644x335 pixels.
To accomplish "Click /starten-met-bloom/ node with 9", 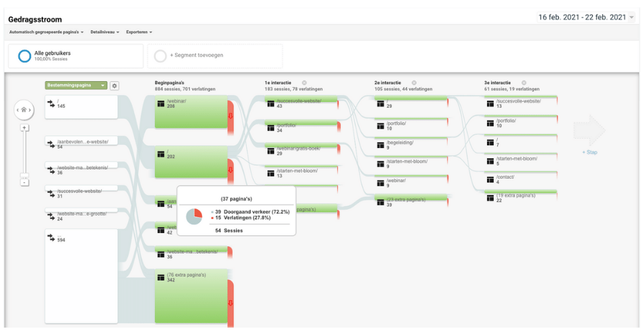I will tap(411, 157).
